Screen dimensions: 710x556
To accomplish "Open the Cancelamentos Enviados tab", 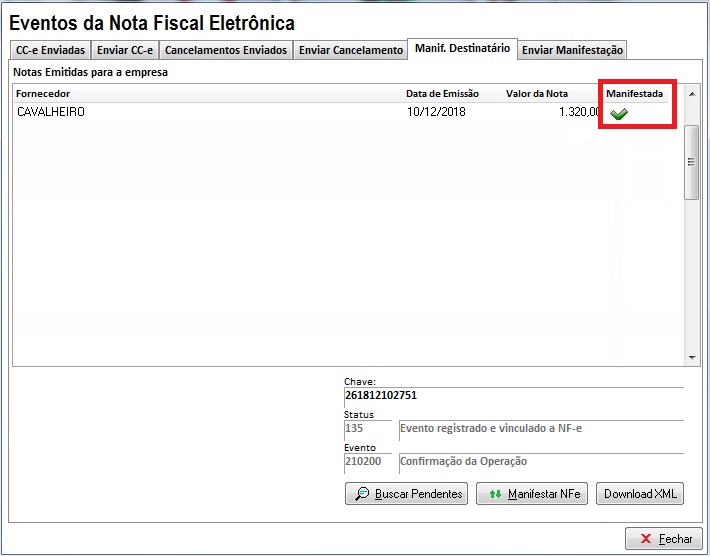I will 225,50.
